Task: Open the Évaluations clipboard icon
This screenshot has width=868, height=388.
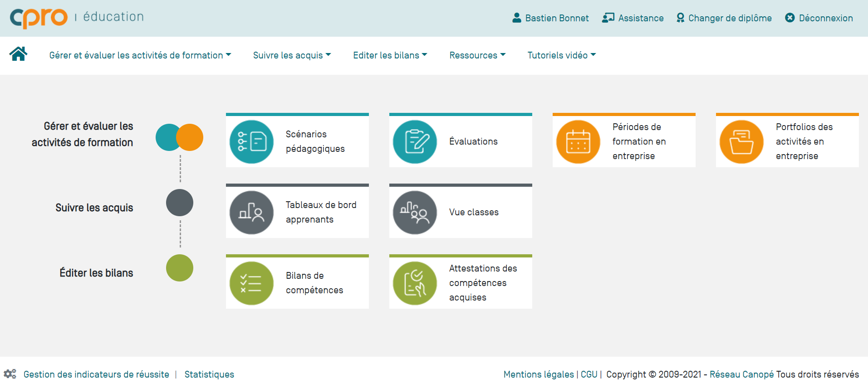Action: coord(415,142)
